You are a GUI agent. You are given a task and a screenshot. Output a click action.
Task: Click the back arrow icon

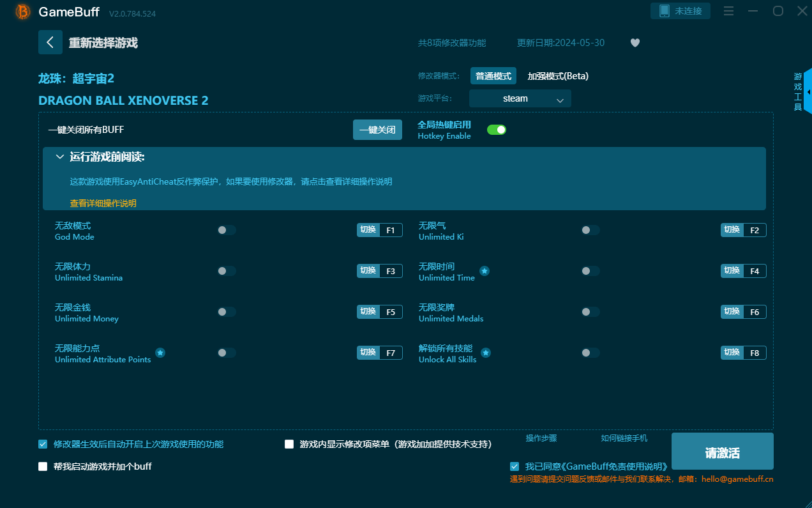50,42
